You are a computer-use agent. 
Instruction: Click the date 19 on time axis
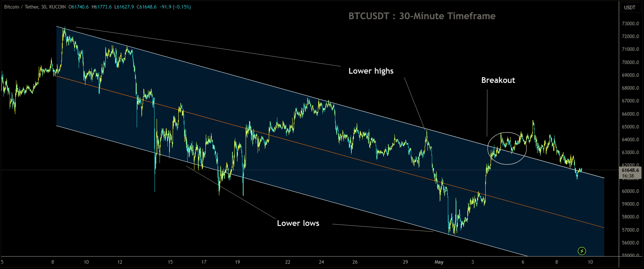point(237,262)
